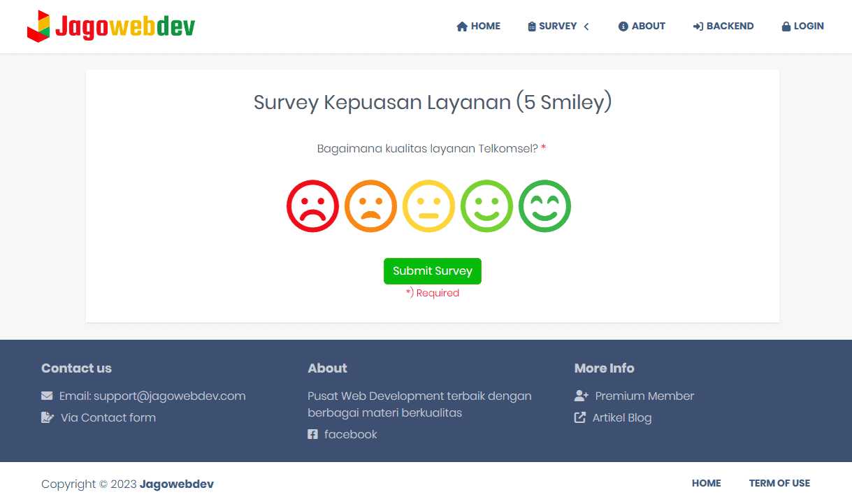Choose the dark green very happy smiley
This screenshot has width=852, height=504.
tap(545, 206)
